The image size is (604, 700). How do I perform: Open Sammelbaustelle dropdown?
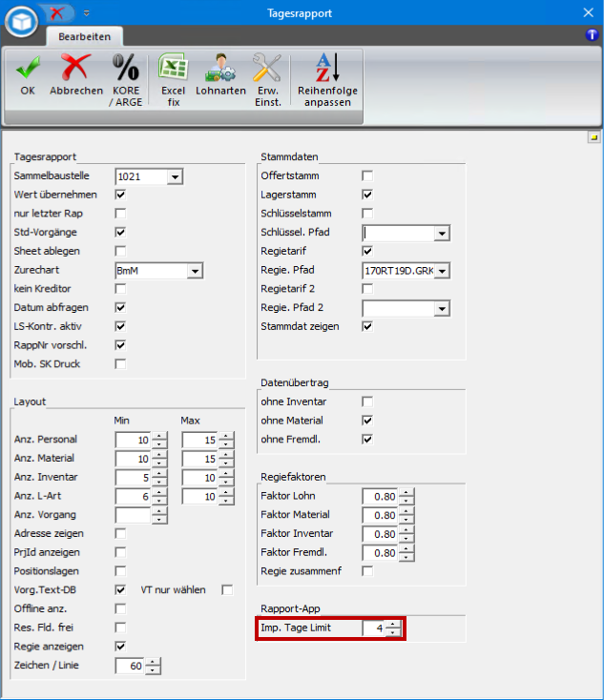(x=175, y=176)
